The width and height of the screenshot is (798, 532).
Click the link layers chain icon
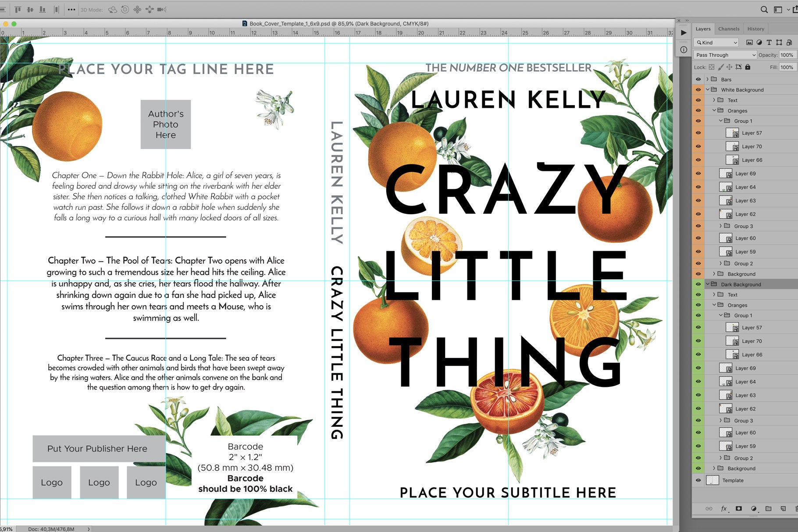[x=709, y=509]
